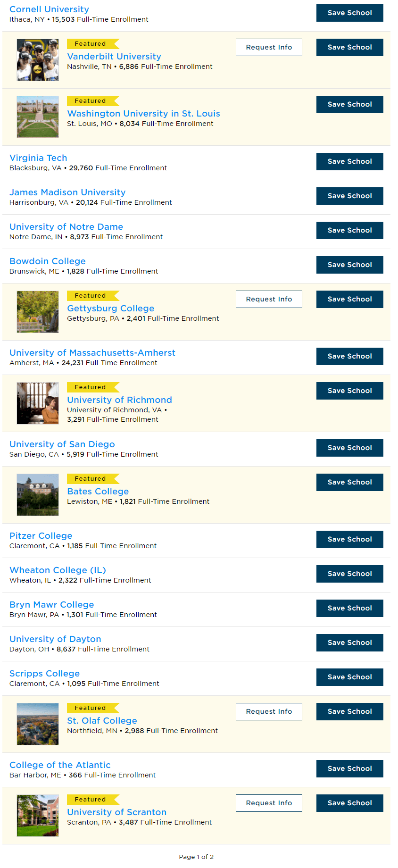
Task: Open the Pitzer College link
Action: pos(41,536)
